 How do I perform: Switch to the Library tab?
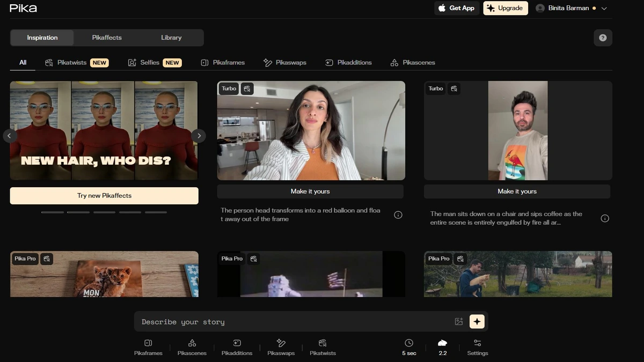[x=171, y=38]
